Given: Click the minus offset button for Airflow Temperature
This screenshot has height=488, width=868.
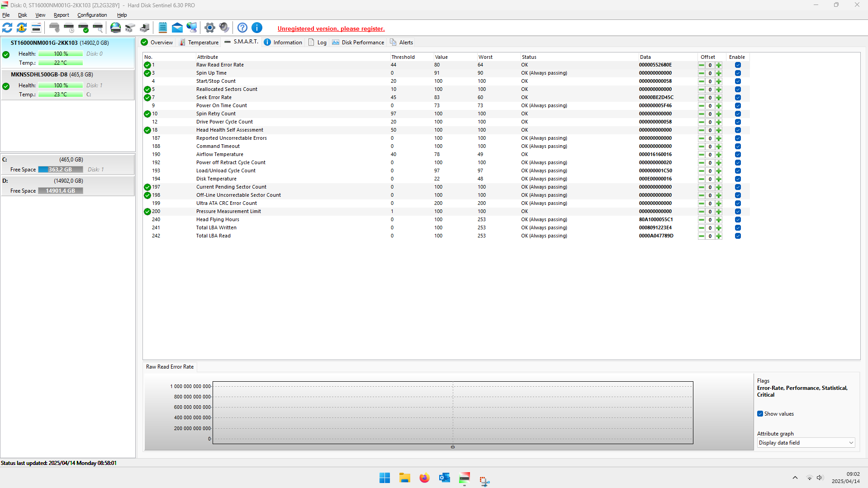Looking at the screenshot, I should (x=702, y=155).
